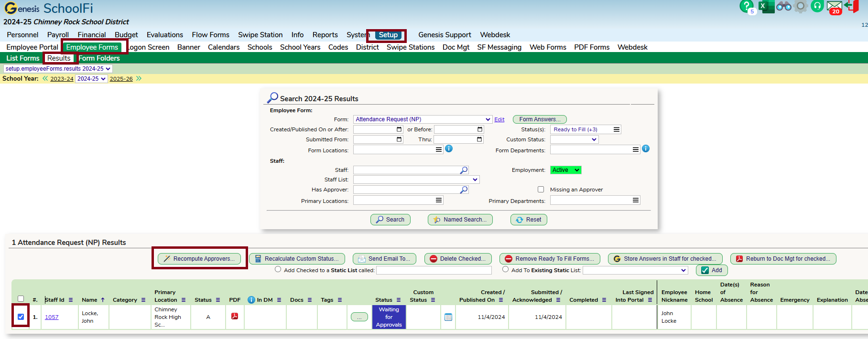Export results with the Excel icon
868x339 pixels.
(x=766, y=7)
